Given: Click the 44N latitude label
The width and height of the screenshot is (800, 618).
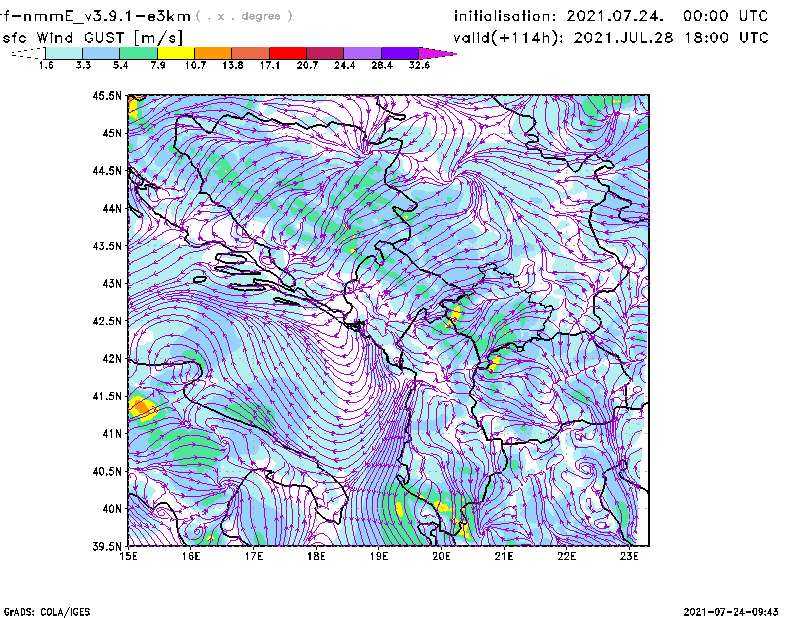Looking at the screenshot, I should tap(112, 208).
